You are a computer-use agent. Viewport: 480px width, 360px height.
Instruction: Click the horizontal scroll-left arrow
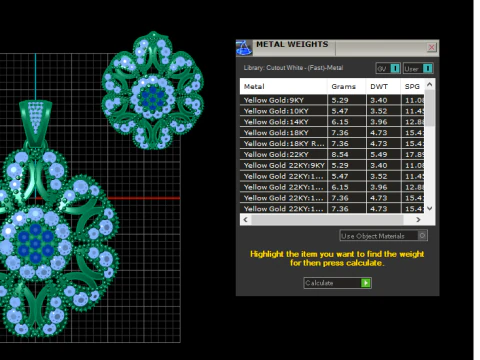(x=246, y=220)
